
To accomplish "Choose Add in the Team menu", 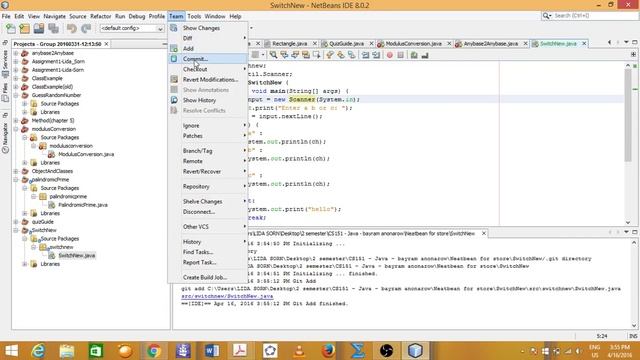I will pos(208,49).
